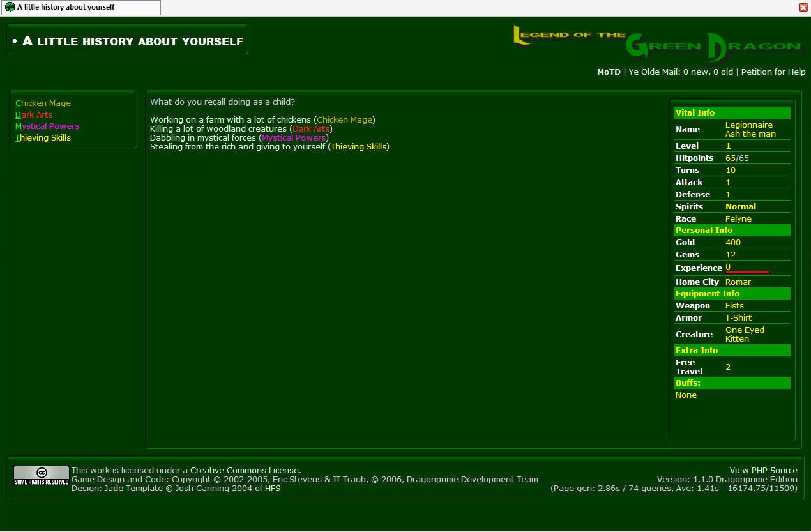Screen dimensions: 811x532
Task: Click the red Experience progress bar
Action: 747,273
